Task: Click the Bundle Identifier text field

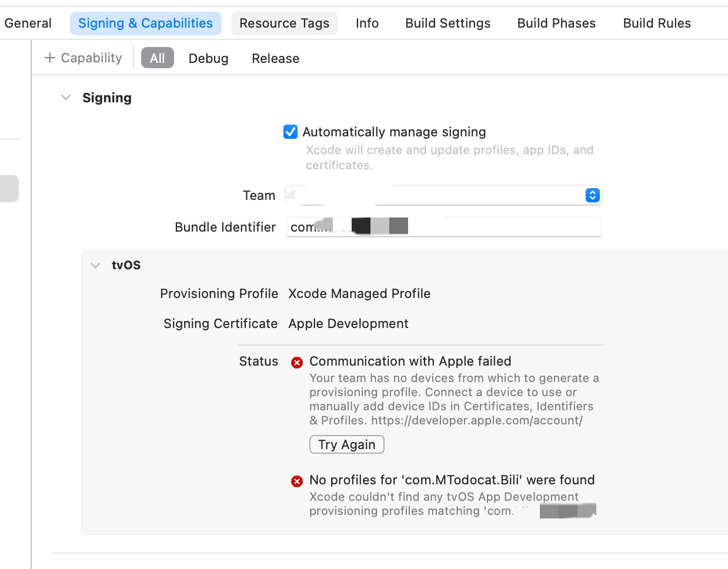Action: tap(500, 227)
